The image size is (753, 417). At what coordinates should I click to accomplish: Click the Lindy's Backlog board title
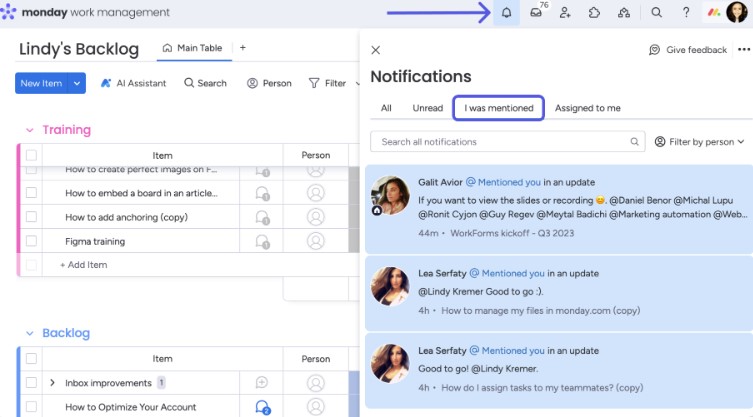(x=79, y=49)
